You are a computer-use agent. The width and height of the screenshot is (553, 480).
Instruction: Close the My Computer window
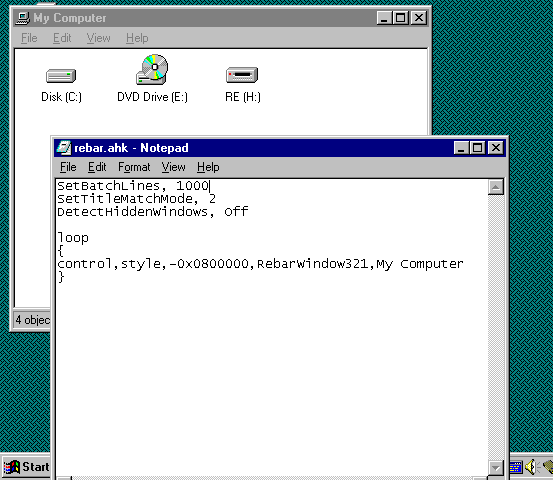pos(419,18)
